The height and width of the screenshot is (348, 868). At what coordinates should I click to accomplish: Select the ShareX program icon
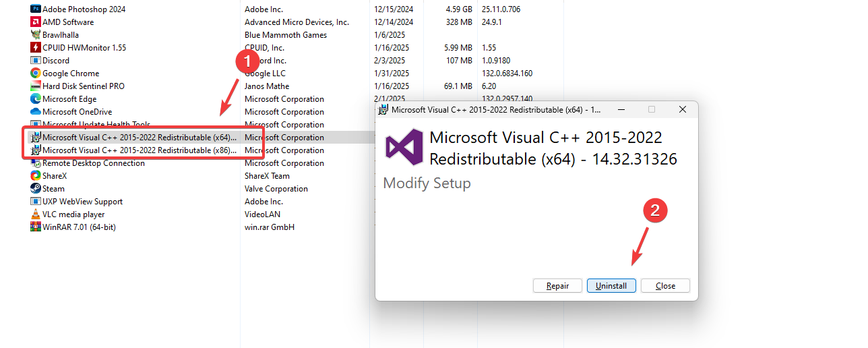36,176
